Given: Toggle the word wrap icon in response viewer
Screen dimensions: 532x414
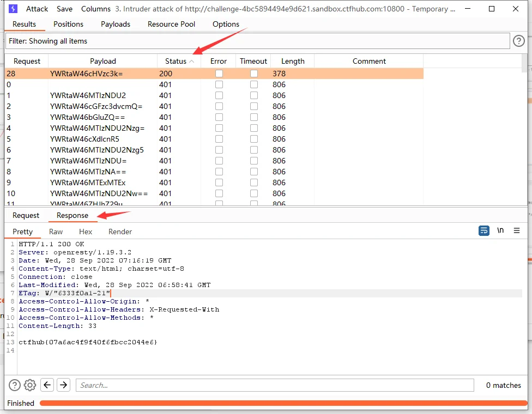Looking at the screenshot, I should (x=483, y=231).
